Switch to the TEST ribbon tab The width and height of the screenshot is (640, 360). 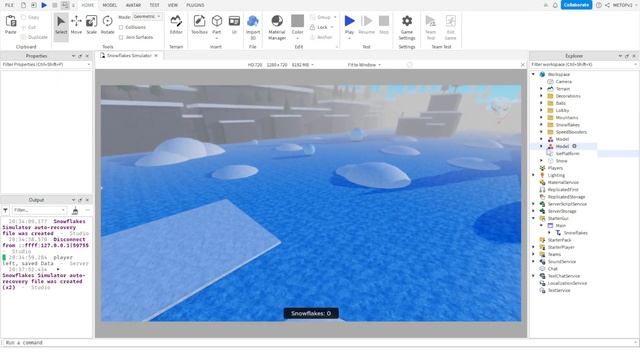coord(154,5)
